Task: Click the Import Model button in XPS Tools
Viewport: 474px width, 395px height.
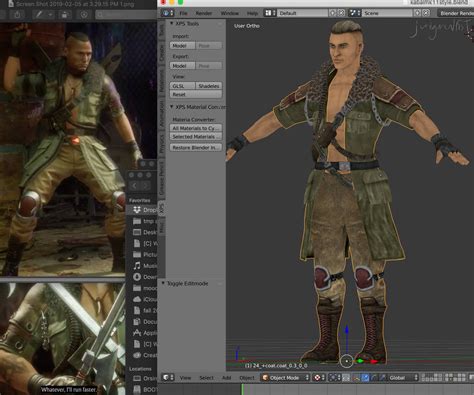Action: point(182,45)
